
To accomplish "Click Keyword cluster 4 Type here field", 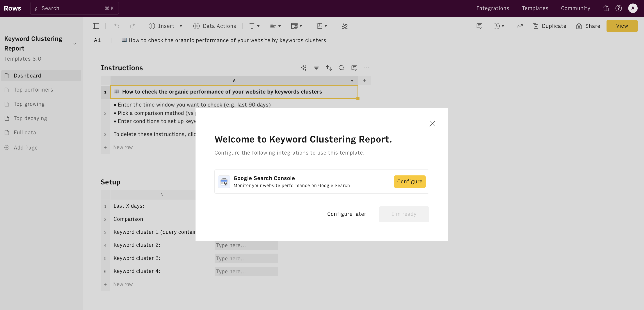I will pyautogui.click(x=246, y=271).
